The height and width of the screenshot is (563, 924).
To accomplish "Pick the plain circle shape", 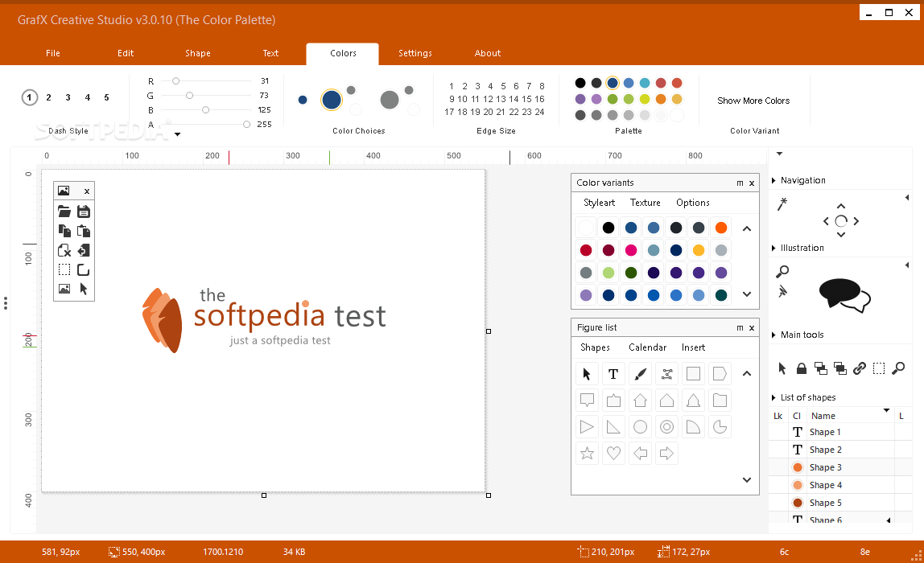I will click(x=640, y=427).
